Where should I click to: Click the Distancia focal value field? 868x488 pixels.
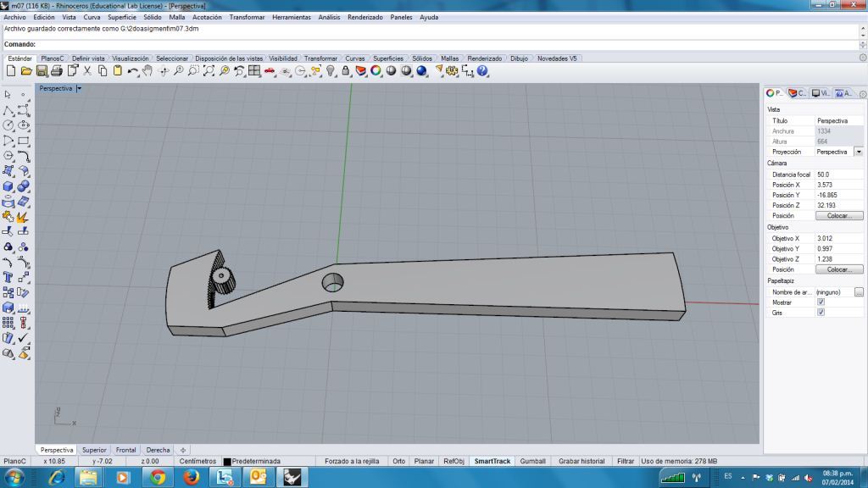pos(839,175)
